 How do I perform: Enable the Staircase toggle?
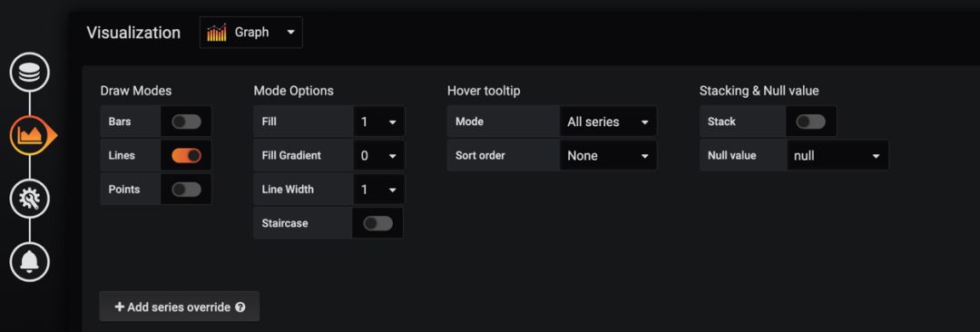coord(378,223)
